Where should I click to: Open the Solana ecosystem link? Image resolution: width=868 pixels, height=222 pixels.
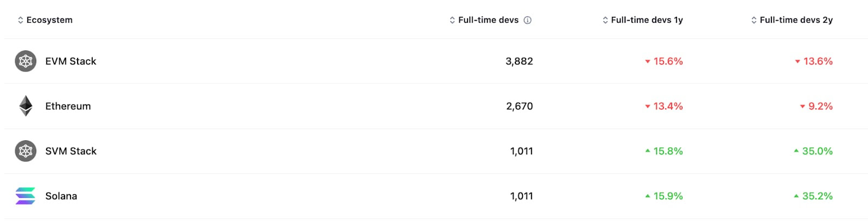61,196
